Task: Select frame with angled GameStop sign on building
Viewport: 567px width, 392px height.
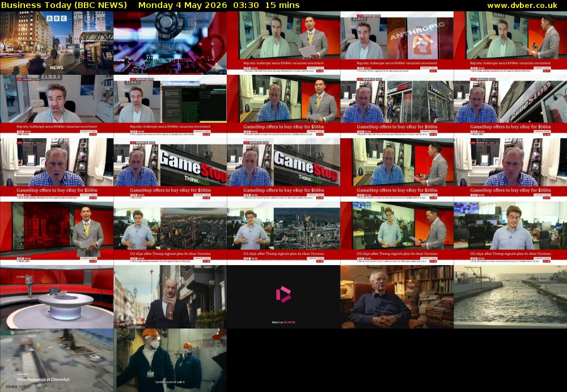Action: 510,106
